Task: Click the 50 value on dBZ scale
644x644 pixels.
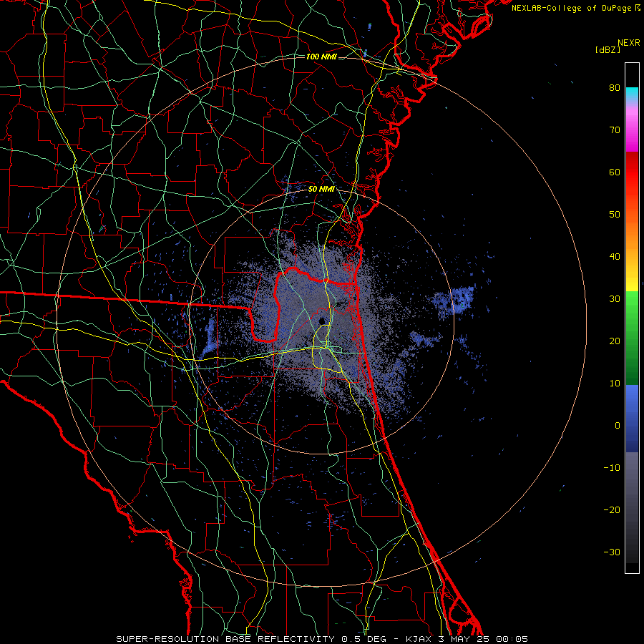Action: pyautogui.click(x=615, y=215)
